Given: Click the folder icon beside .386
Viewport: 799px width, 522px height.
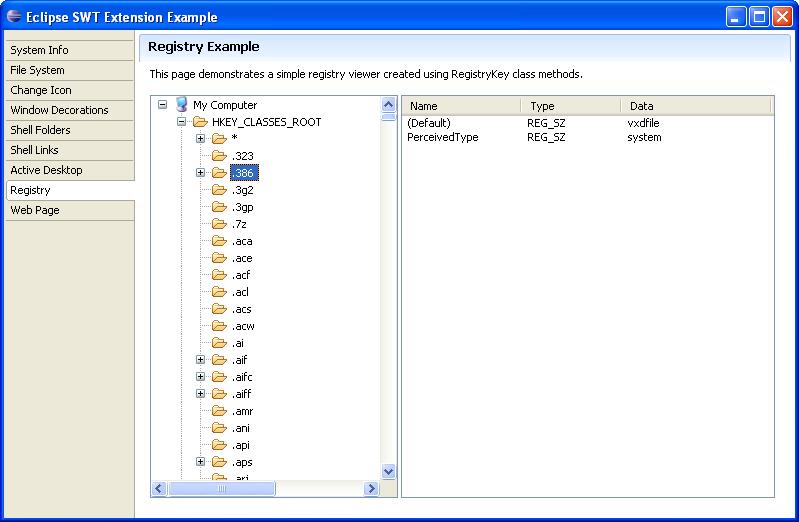Looking at the screenshot, I should click(219, 173).
